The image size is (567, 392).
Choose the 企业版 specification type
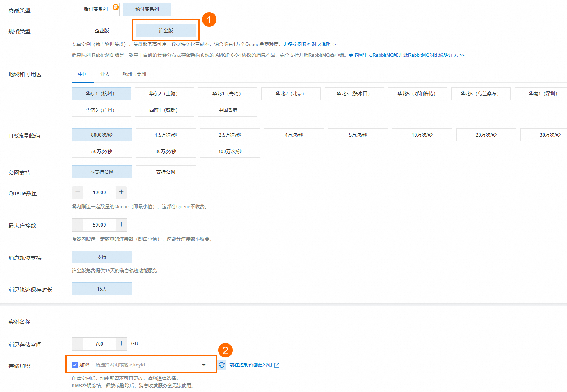[102, 31]
